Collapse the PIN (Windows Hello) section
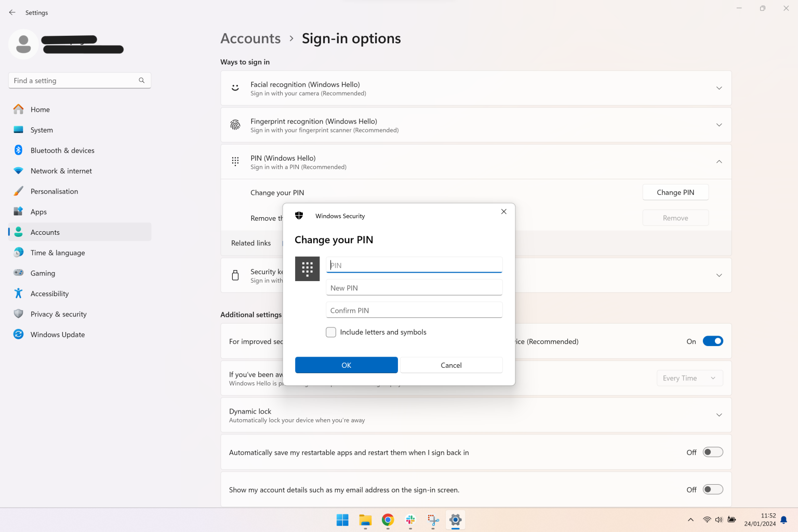 (719, 162)
